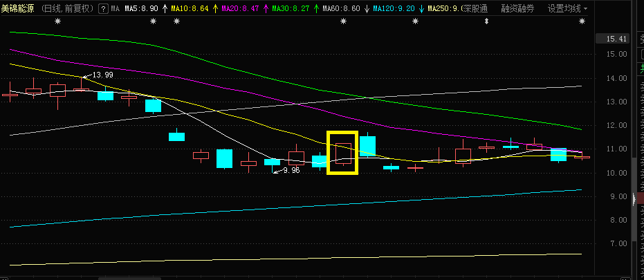
Task: Click the candlestick inside the yellow box
Action: click(x=343, y=153)
